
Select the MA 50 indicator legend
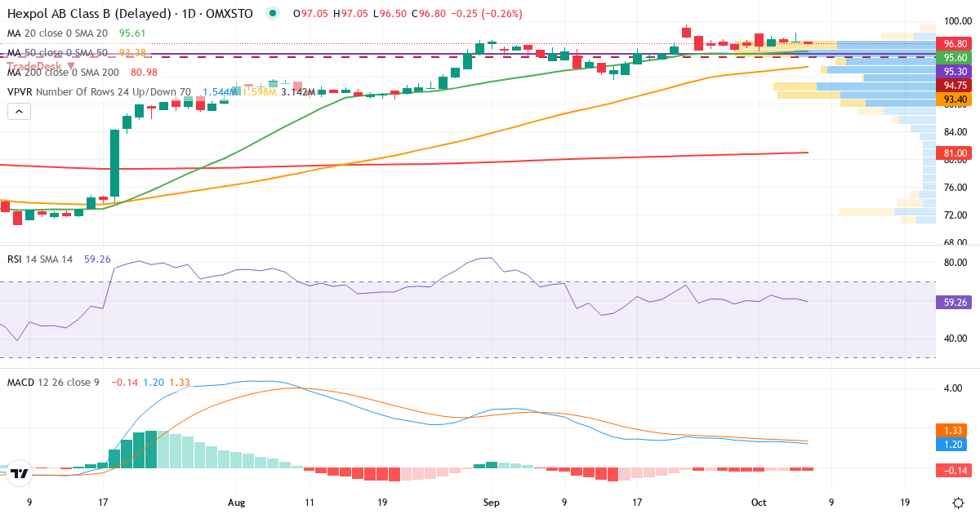tap(57, 52)
